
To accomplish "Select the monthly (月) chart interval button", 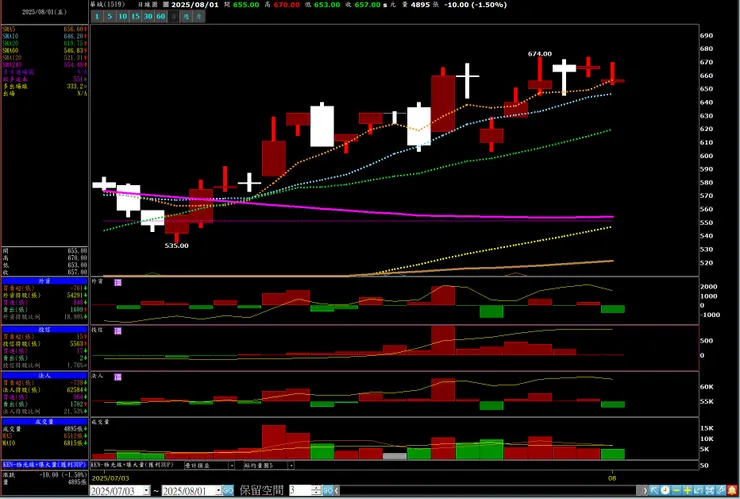I will coord(199,16).
